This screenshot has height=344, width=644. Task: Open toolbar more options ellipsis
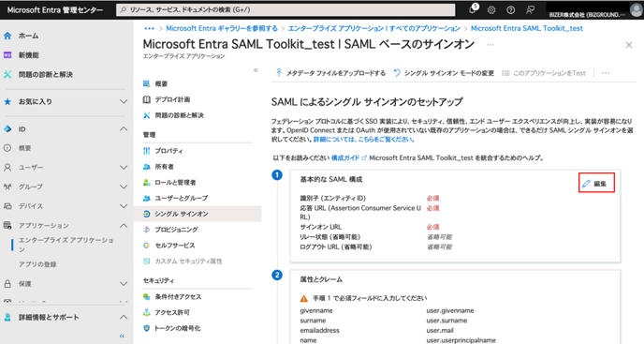tap(606, 73)
